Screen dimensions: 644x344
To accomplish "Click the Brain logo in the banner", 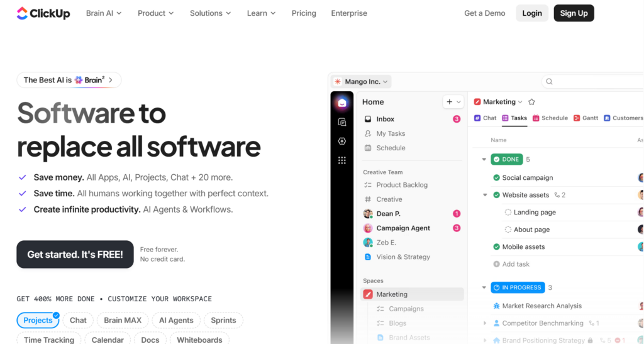I will coord(79,80).
